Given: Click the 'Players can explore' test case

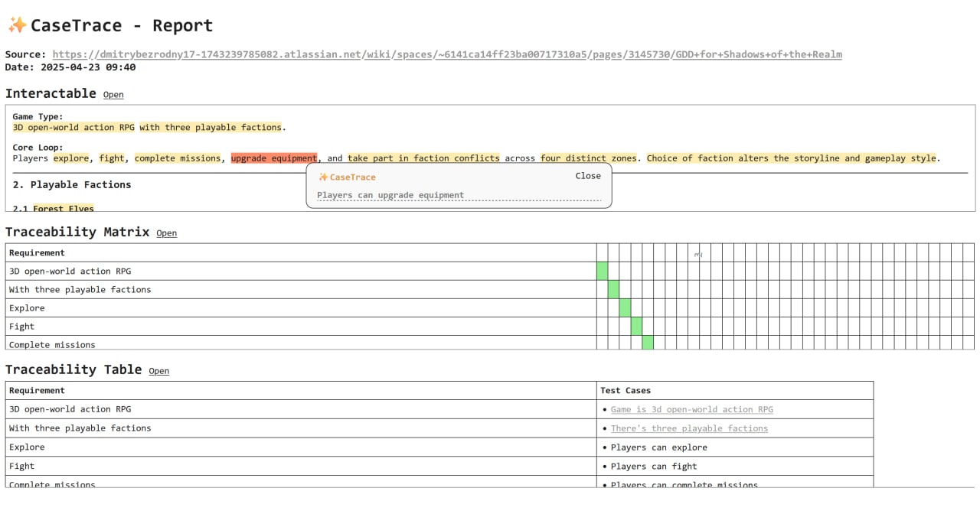Looking at the screenshot, I should click(658, 447).
